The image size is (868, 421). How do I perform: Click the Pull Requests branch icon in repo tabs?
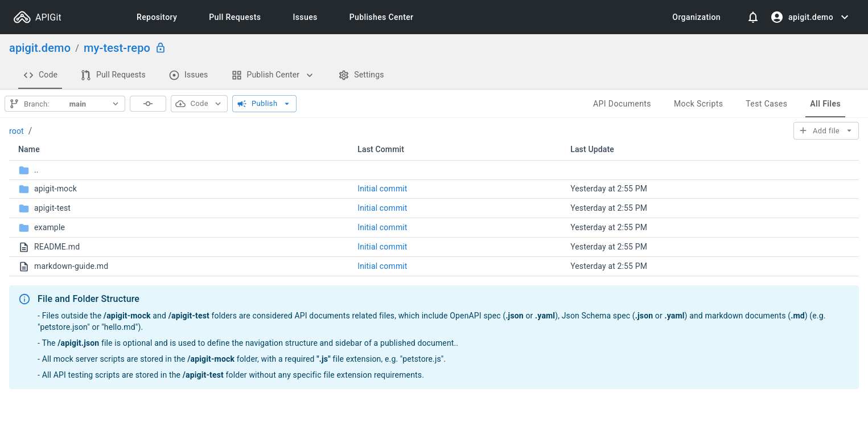[x=86, y=75]
